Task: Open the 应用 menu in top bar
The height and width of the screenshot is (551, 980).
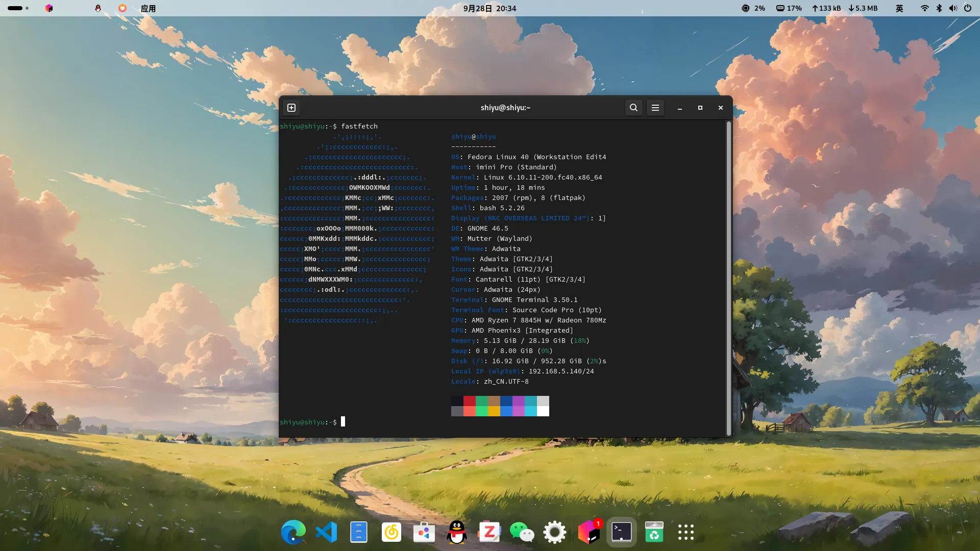Action: pyautogui.click(x=148, y=8)
